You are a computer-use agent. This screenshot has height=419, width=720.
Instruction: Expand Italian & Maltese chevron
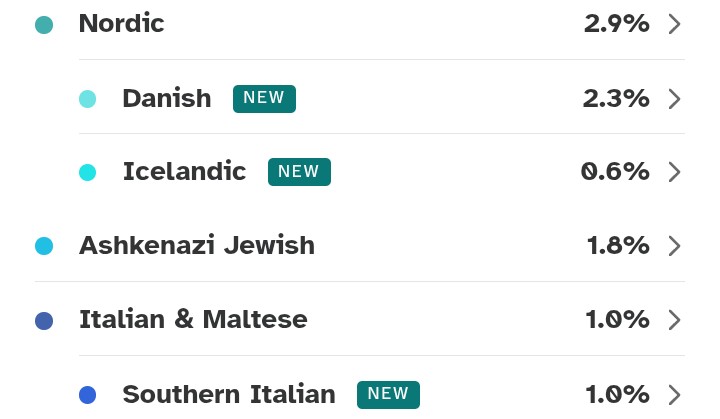pos(674,320)
